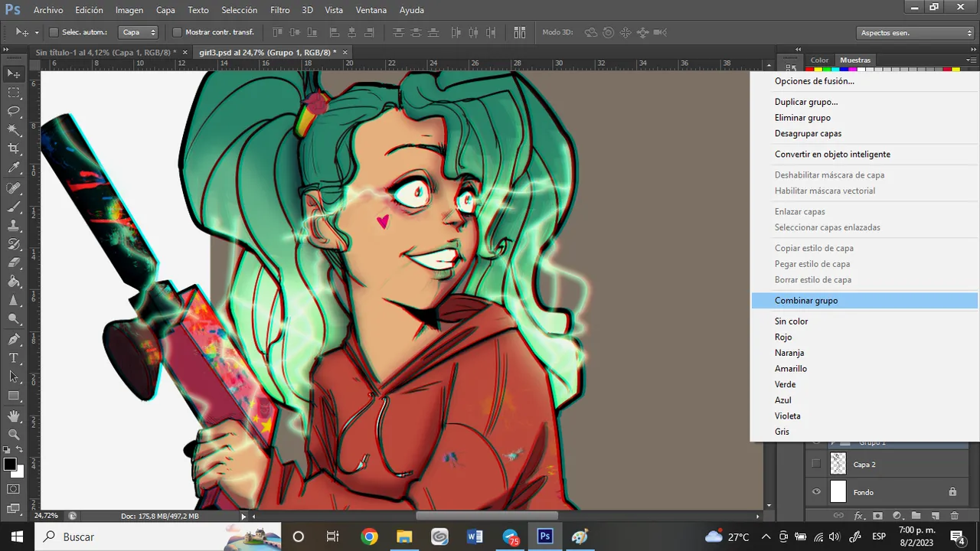Click the layer lock icon on Fondo
This screenshot has height=551, width=980.
[x=952, y=492]
